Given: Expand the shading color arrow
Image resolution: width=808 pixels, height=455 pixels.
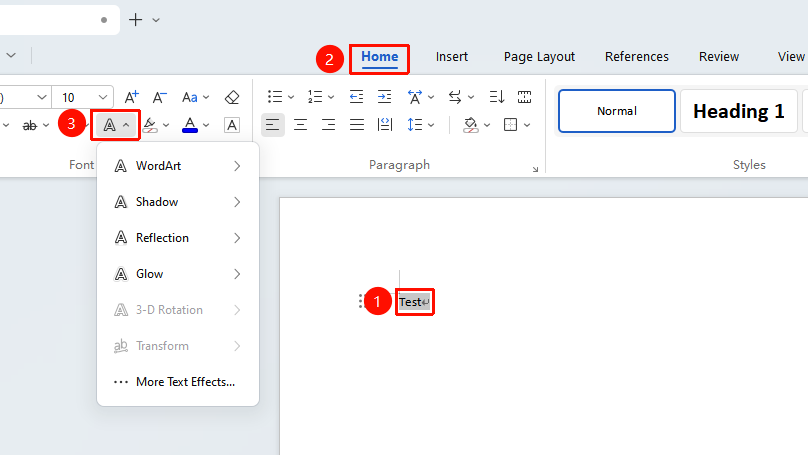Looking at the screenshot, I should pyautogui.click(x=486, y=125).
